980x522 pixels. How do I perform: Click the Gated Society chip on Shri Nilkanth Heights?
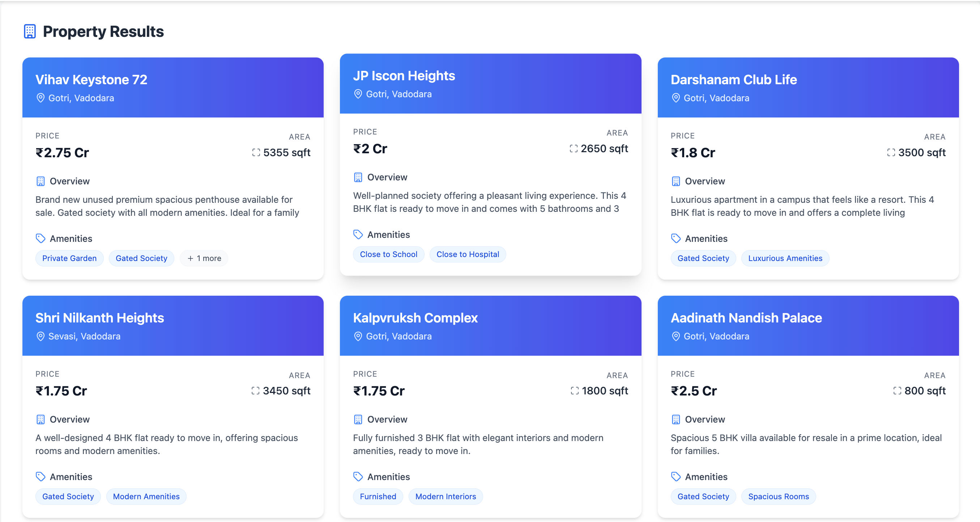point(68,496)
